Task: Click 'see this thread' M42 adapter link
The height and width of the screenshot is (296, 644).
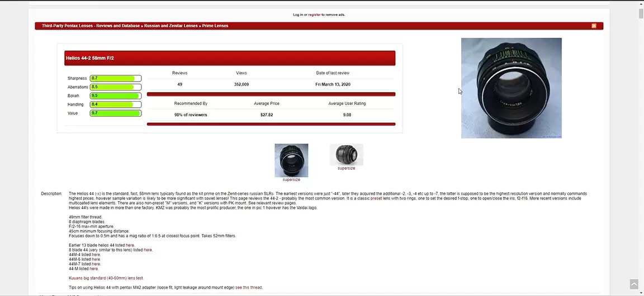Action: 249,288
